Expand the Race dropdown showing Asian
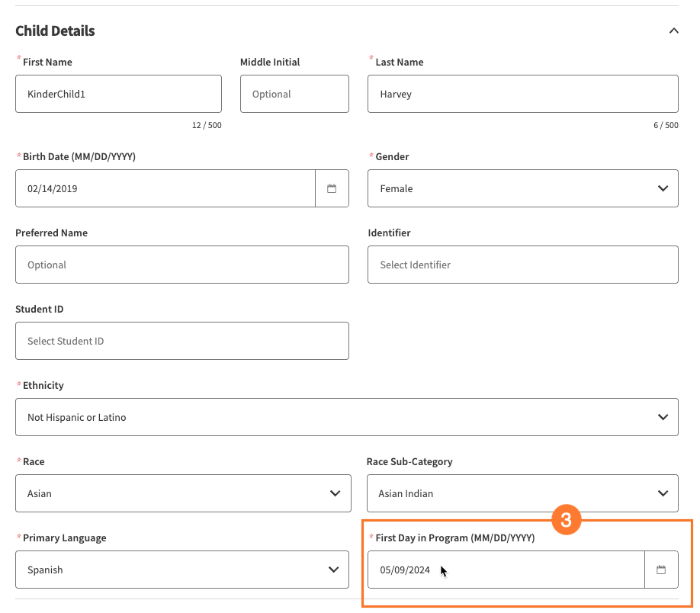 (181, 493)
